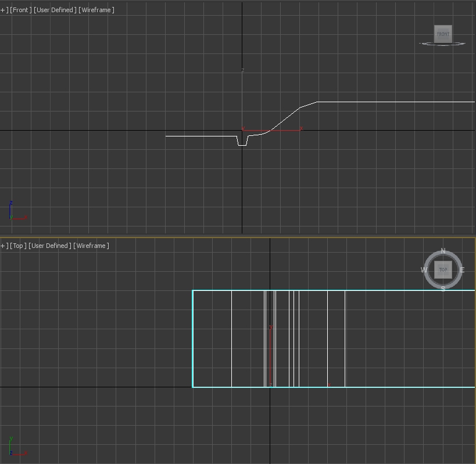
Task: Click the W compass point on ViewCube
Action: (x=423, y=269)
